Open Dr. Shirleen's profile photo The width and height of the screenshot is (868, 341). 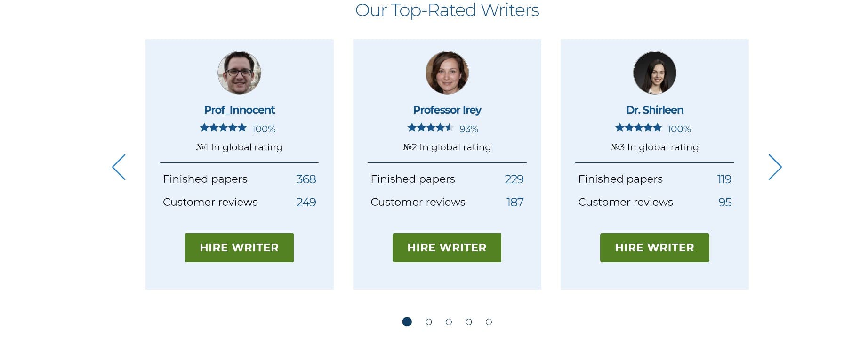pos(654,73)
